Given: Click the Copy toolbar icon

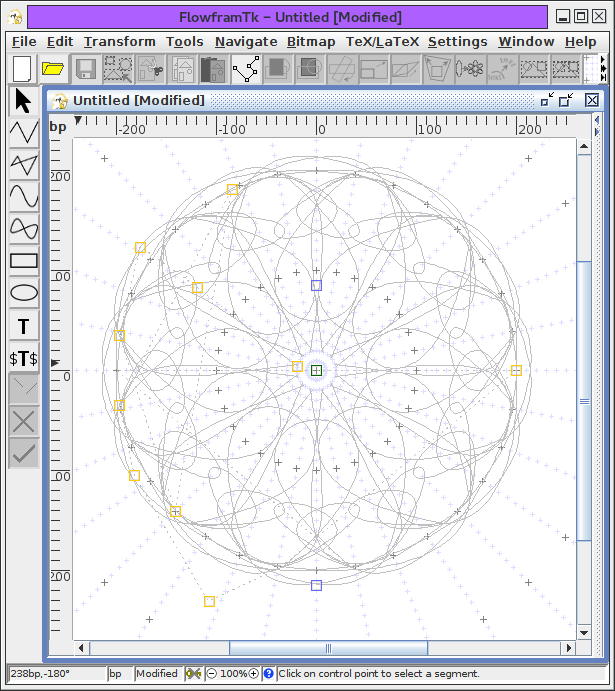Looking at the screenshot, I should [x=182, y=69].
